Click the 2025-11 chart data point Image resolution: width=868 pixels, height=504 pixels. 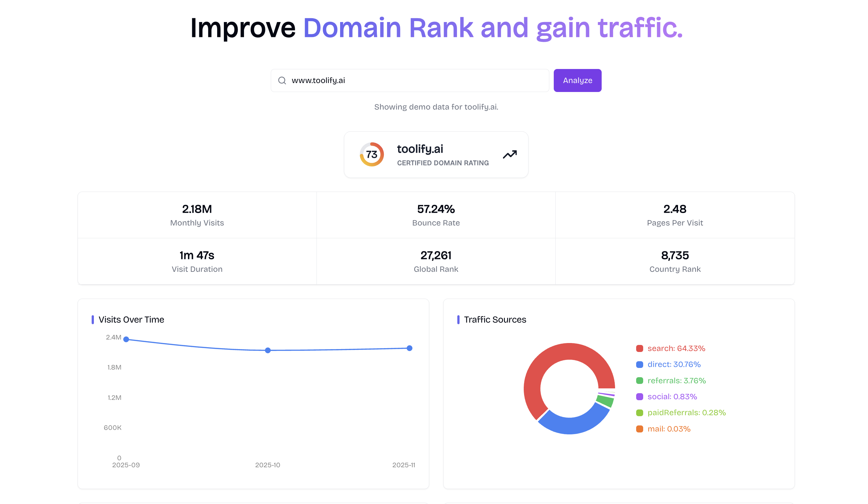[x=409, y=348]
